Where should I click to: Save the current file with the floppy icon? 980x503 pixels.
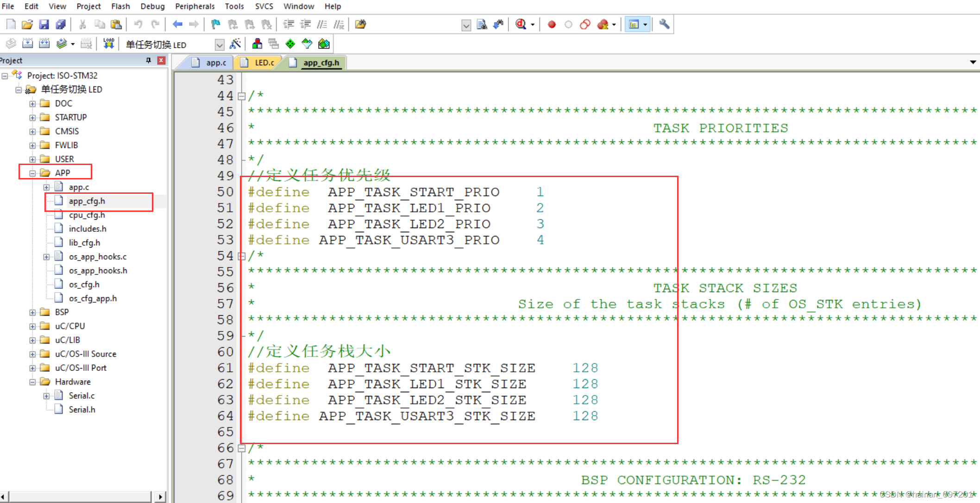[44, 24]
